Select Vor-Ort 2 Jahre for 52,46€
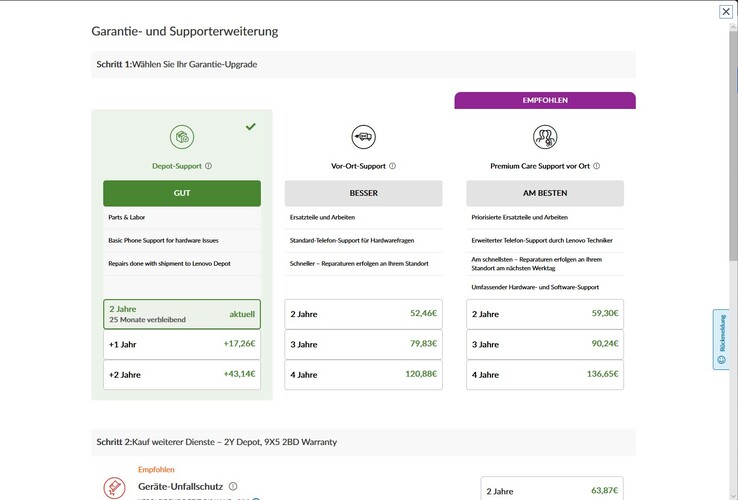This screenshot has height=500, width=738. tap(363, 314)
